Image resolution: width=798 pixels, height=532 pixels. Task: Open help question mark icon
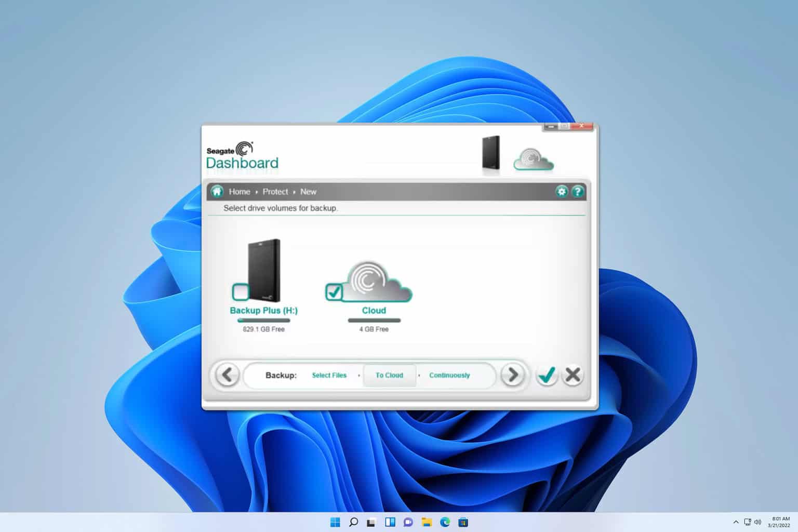click(x=577, y=192)
